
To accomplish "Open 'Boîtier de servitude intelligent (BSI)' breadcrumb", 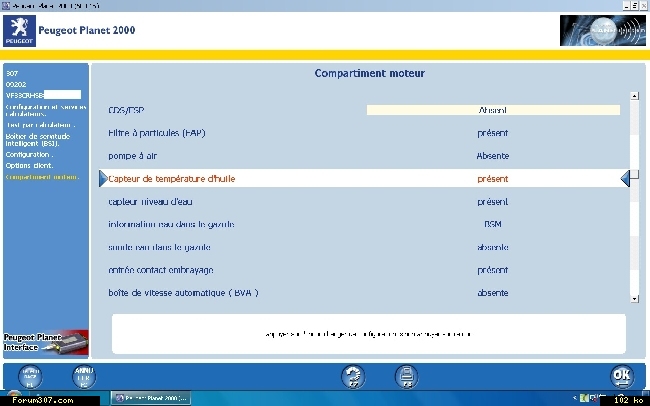I will [x=38, y=140].
